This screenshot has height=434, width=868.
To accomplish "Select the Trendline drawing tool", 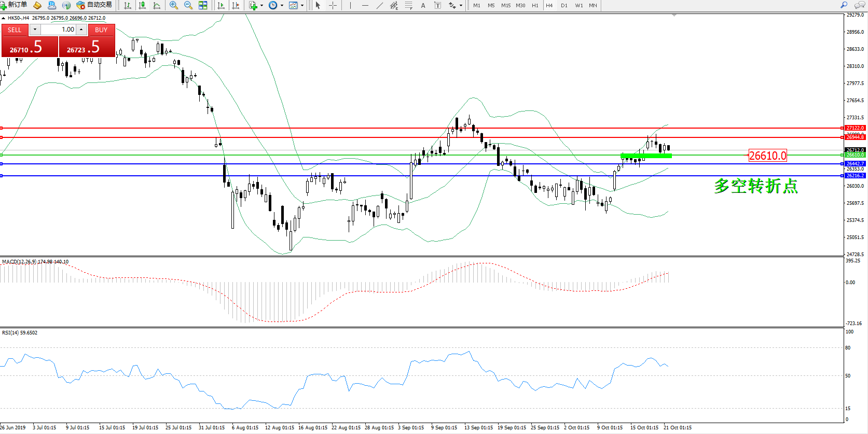I will (x=380, y=5).
